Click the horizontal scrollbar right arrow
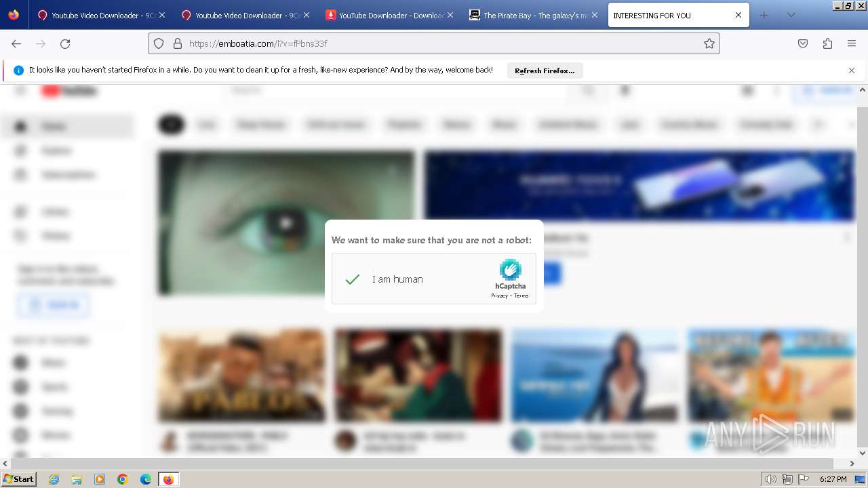The image size is (868, 488). pyautogui.click(x=852, y=464)
